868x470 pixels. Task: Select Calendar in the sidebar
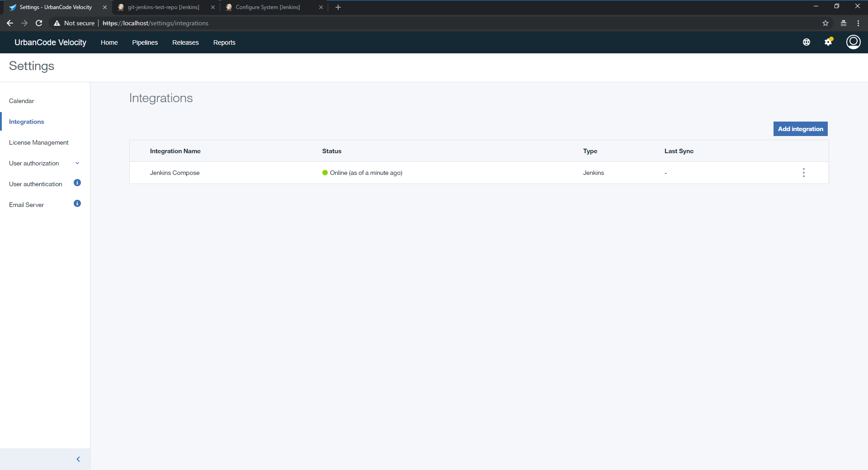[x=21, y=101]
